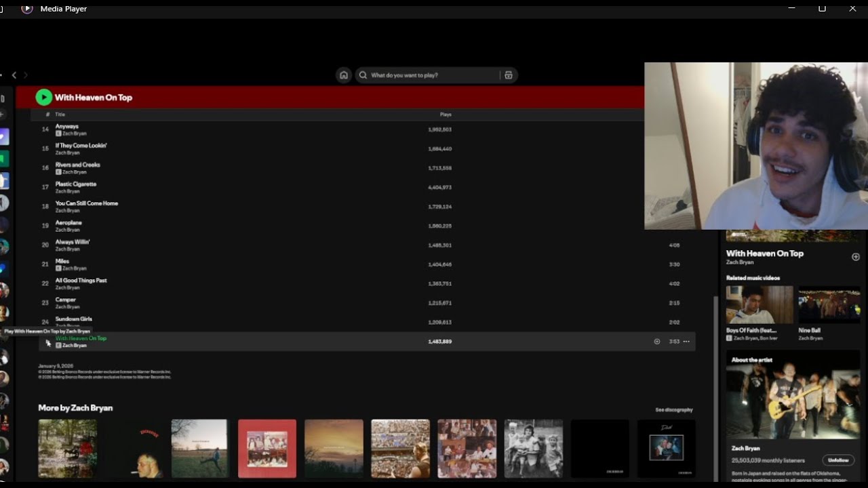The width and height of the screenshot is (868, 488).
Task: Open the black-and-white family photo album cover
Action: click(x=534, y=449)
